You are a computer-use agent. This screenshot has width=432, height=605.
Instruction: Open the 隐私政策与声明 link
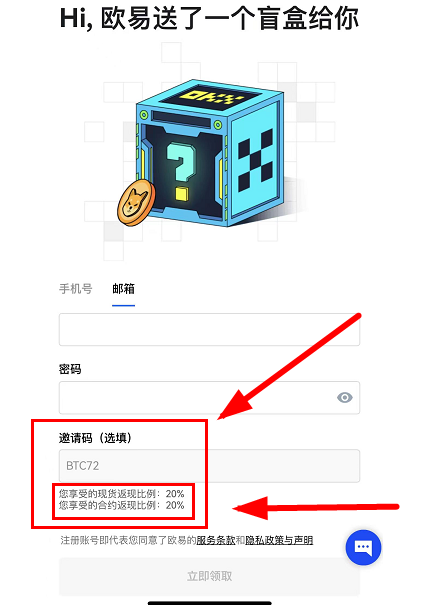279,540
